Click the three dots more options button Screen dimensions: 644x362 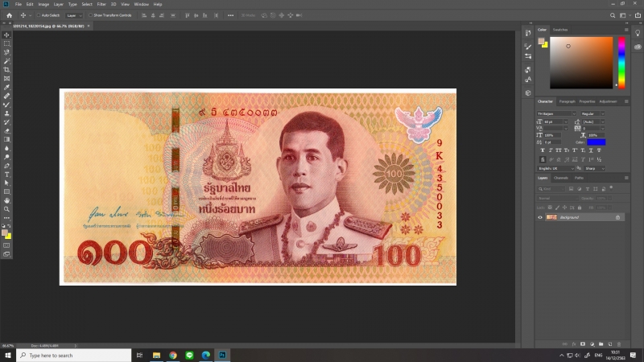click(230, 15)
